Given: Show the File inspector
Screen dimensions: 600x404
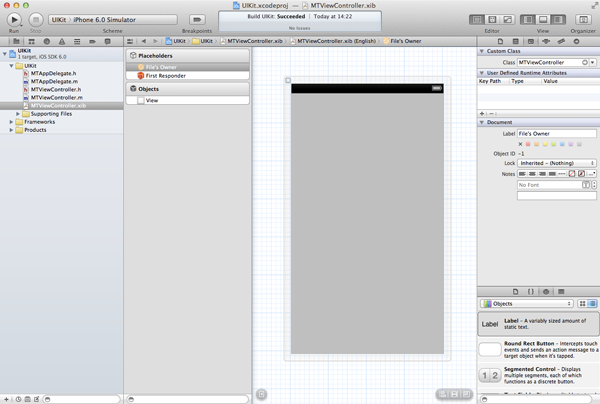Looking at the screenshot, I should click(501, 41).
